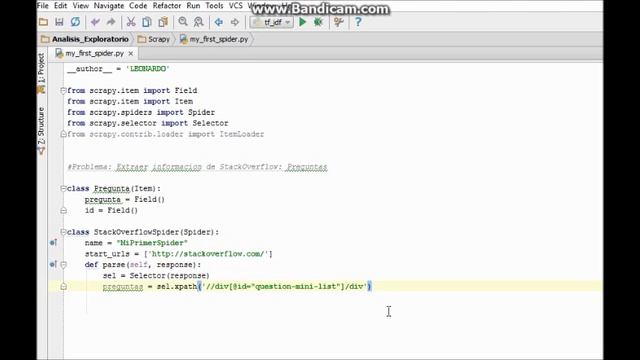Navigate Back with blue left arrow
Screen dimensions: 640x360
click(219, 22)
